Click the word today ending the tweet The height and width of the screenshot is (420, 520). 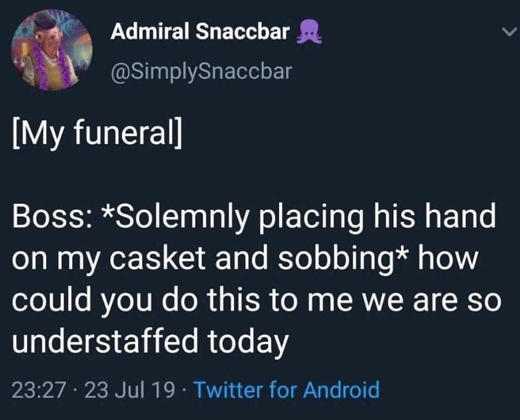coord(248,342)
